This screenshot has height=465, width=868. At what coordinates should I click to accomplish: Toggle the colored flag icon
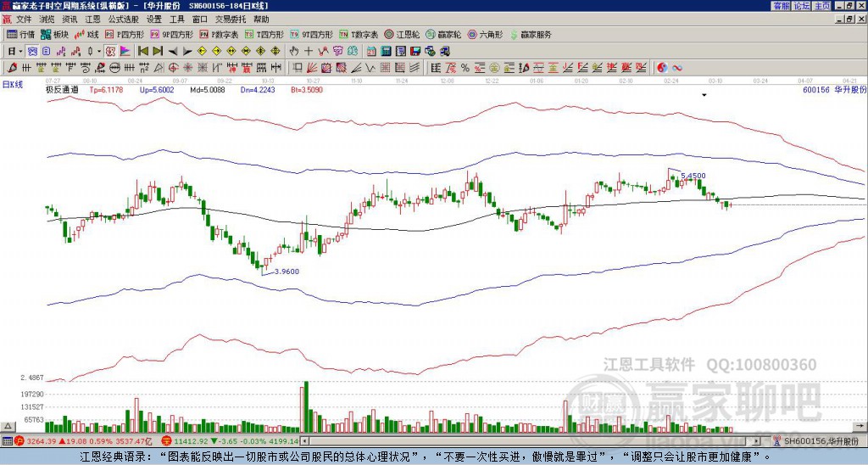pyautogui.click(x=125, y=52)
